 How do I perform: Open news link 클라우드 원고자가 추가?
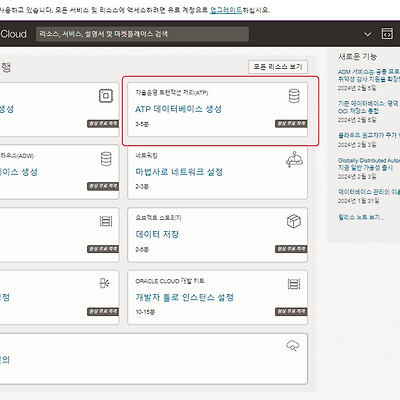(x=369, y=135)
